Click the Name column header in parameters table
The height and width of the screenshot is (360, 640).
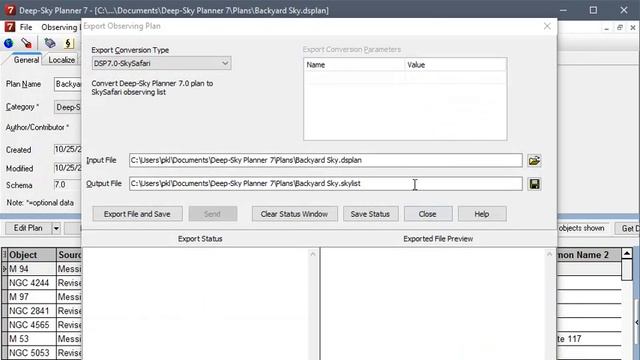(x=354, y=65)
